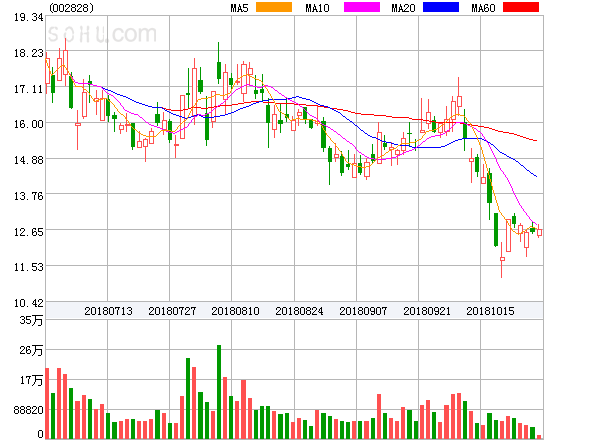Screen dimensions: 600x440
Task: Click the orange MA5 legend swatch
Action: click(x=275, y=8)
